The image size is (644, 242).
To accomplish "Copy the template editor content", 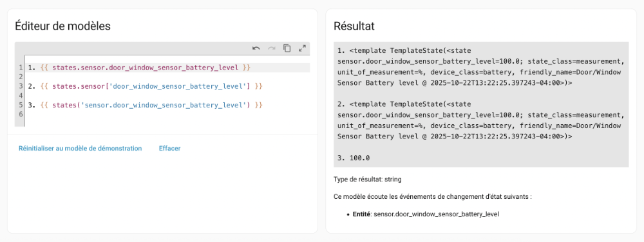I will 287,48.
